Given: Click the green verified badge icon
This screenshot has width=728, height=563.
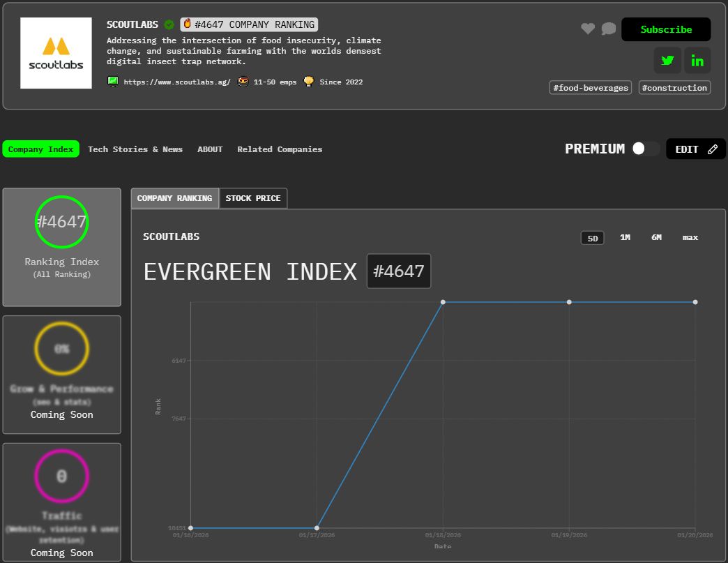Looking at the screenshot, I should point(169,24).
